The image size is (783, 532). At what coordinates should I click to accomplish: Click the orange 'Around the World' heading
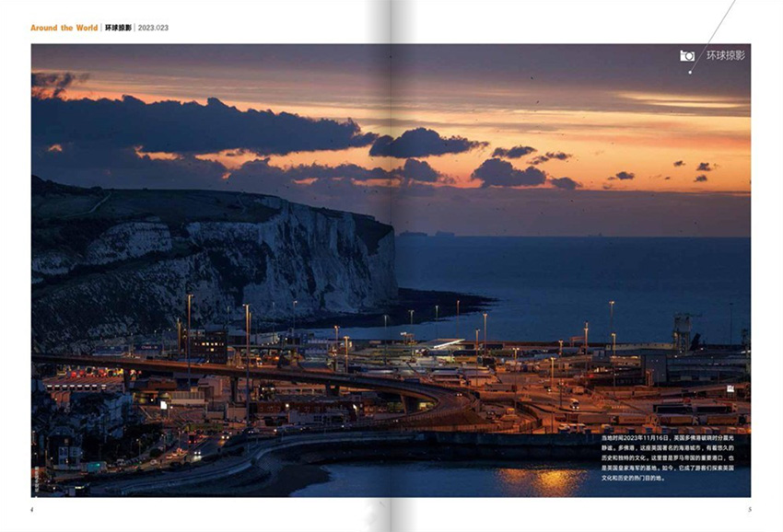tap(64, 28)
